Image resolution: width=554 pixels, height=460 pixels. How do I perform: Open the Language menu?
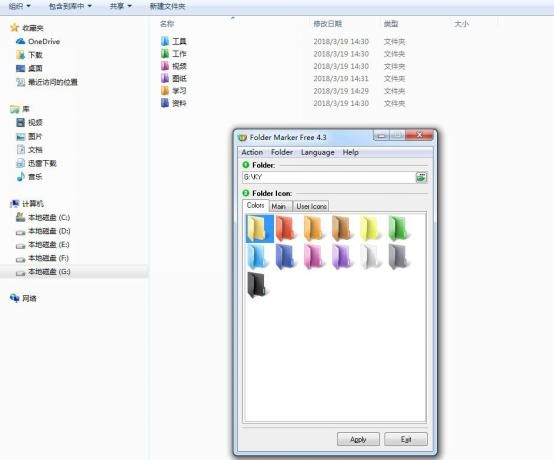pos(318,152)
